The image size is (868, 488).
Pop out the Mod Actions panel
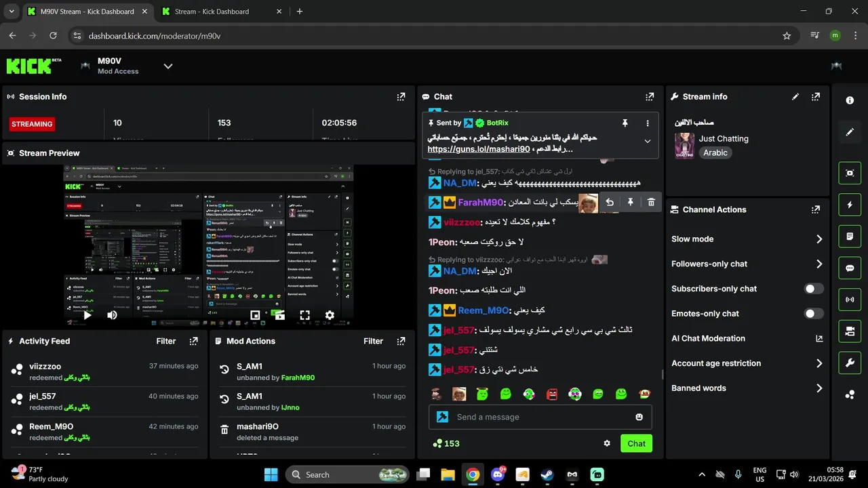[x=401, y=342]
